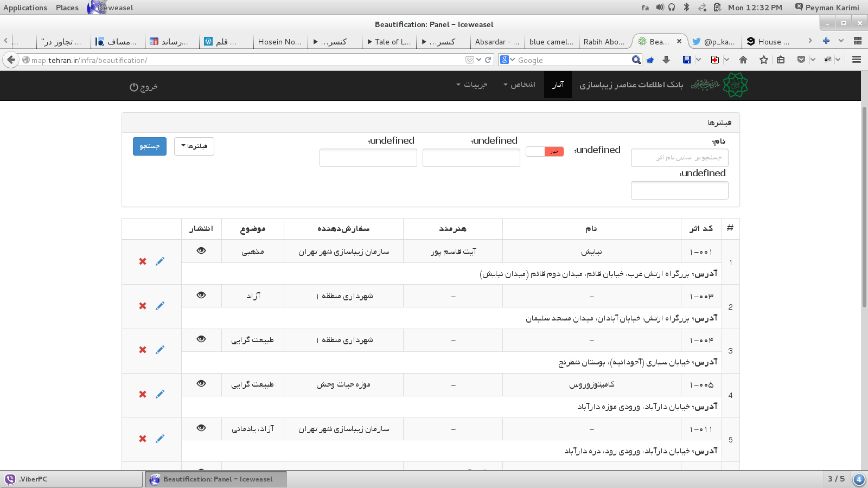Open dropdown arrow next to Pocket icon
Image resolution: width=868 pixels, height=488 pixels.
(813, 60)
